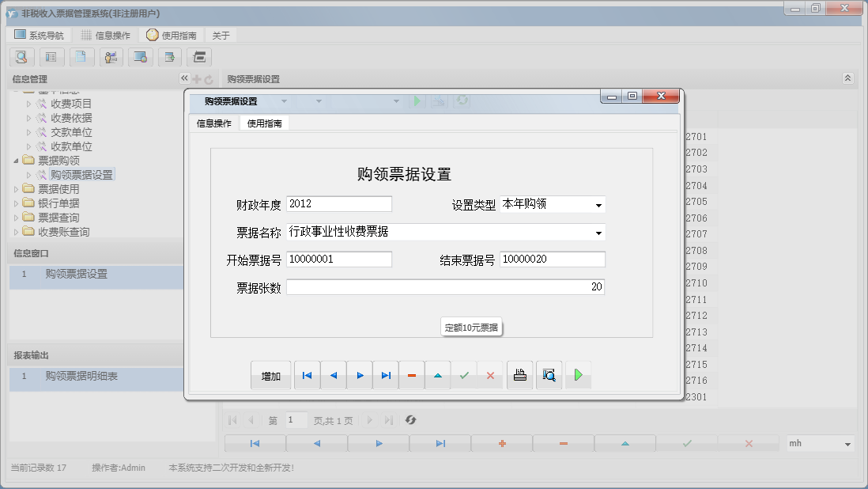Click the green run arrow in the dialog
This screenshot has width=868, height=489.
pos(578,375)
